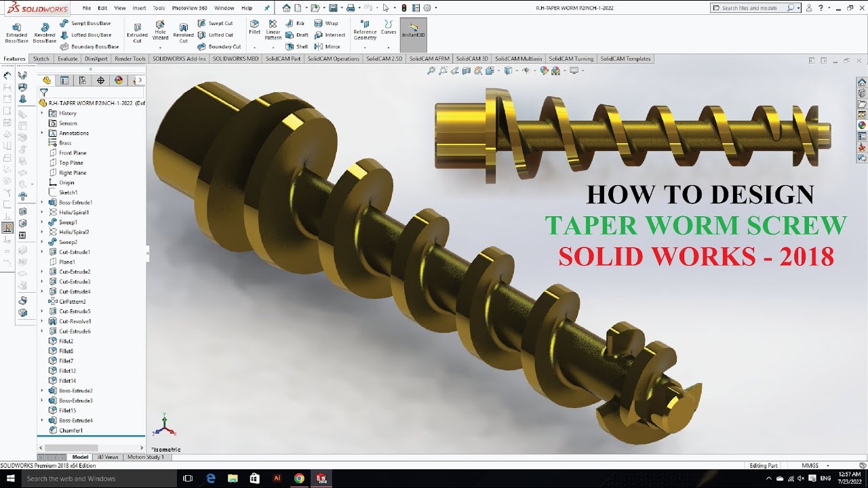Open the Hole Wizard dropdown arrow
Screen dimensions: 868x488
tap(160, 47)
